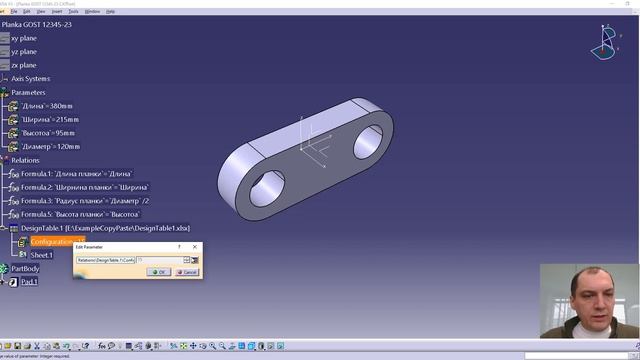The image size is (640, 360).
Task: Select DesignTable.1 in the tree
Action: tap(105, 228)
